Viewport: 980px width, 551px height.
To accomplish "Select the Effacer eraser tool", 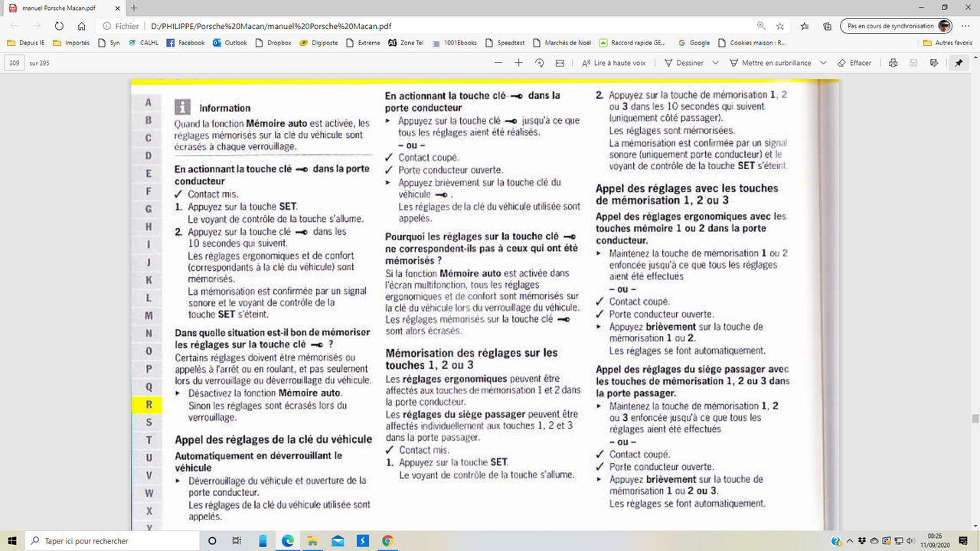I will click(854, 63).
